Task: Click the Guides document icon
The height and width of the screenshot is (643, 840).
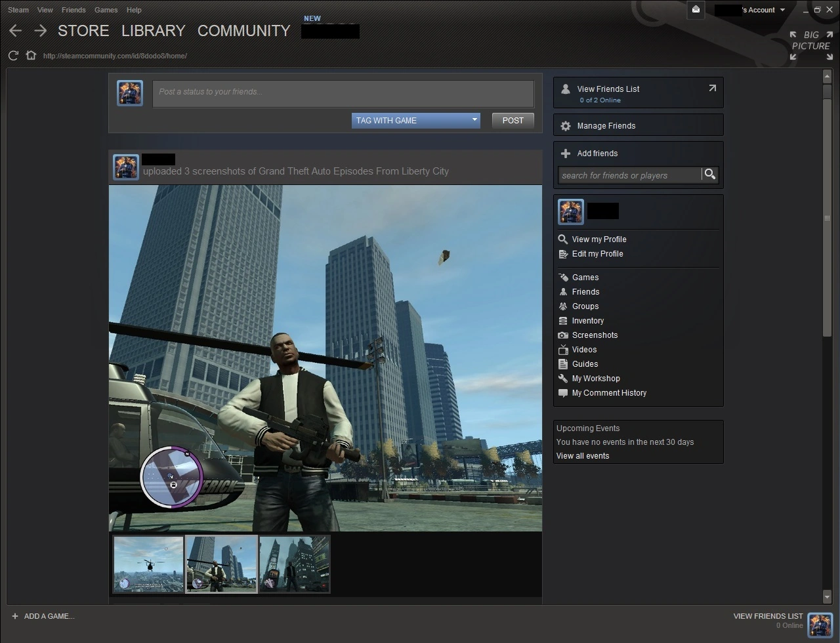Action: 563,364
